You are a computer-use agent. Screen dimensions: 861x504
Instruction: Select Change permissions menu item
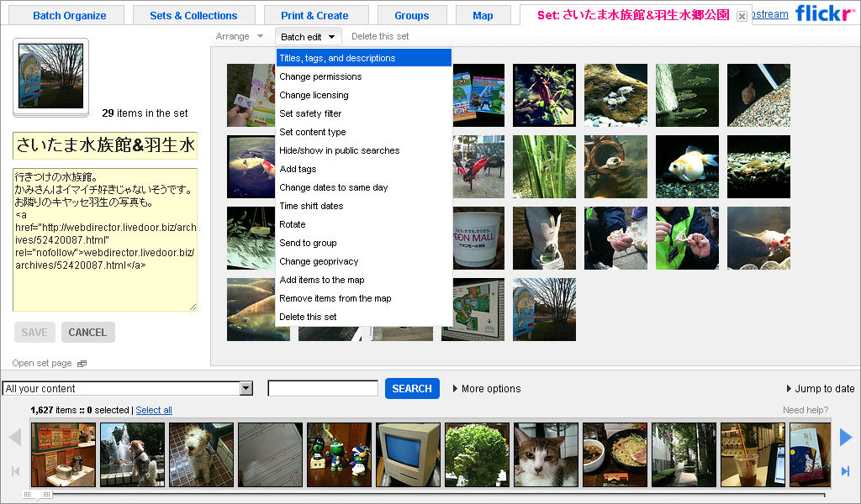(x=363, y=76)
